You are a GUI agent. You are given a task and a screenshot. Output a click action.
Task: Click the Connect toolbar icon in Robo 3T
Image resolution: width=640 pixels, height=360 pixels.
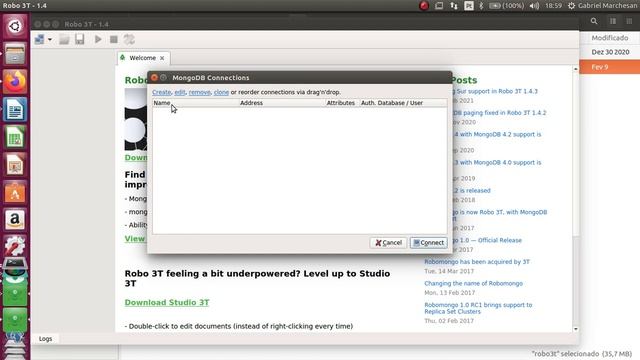tap(40, 39)
